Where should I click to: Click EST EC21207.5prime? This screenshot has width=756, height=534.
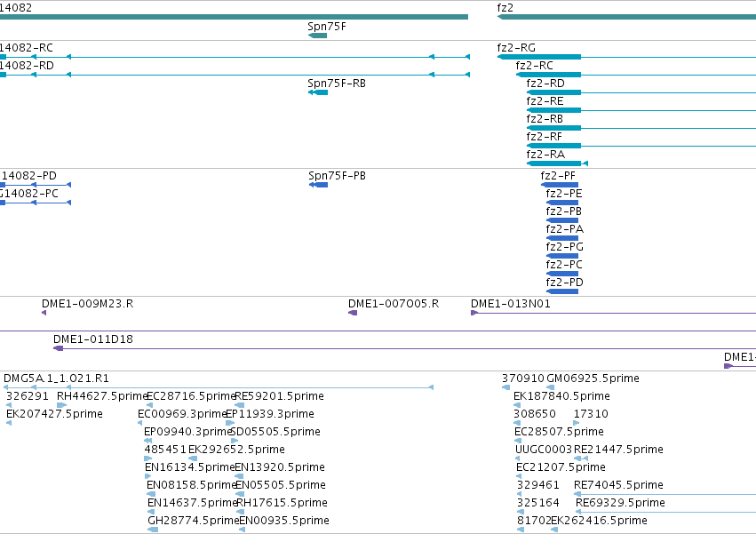click(x=561, y=467)
